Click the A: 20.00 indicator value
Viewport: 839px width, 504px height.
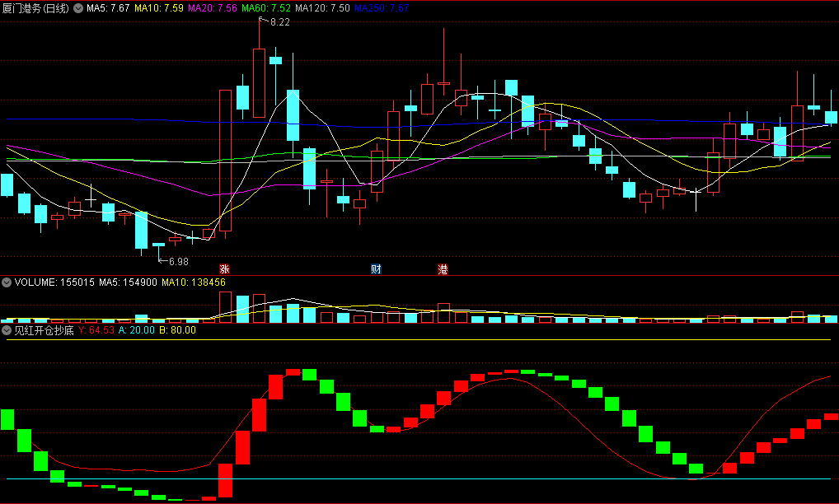(137, 330)
